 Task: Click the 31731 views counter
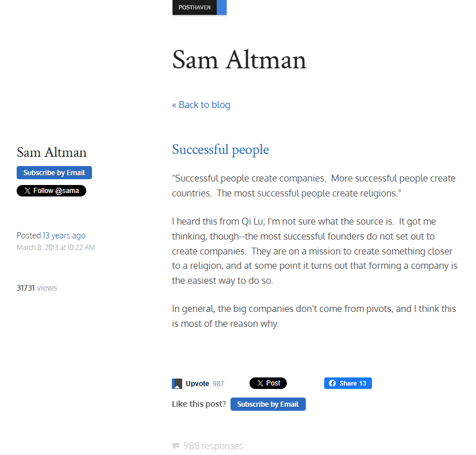click(x=37, y=287)
